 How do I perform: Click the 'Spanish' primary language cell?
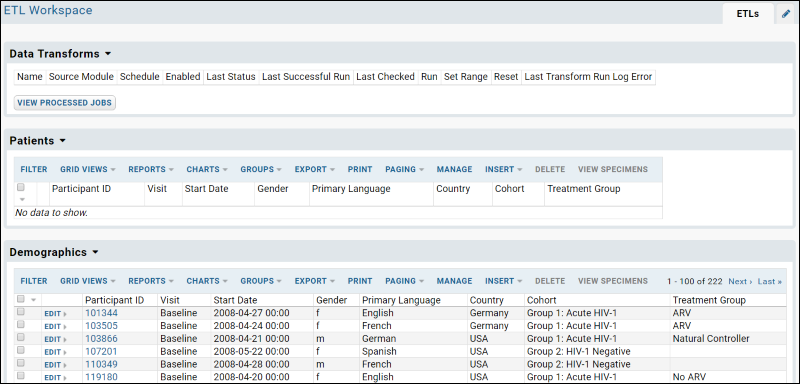379,351
